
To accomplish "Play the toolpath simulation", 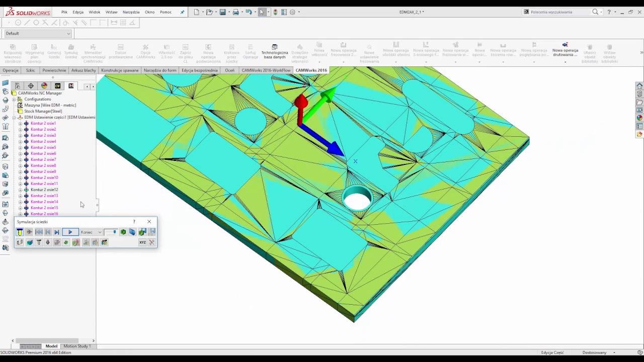I will [70, 232].
